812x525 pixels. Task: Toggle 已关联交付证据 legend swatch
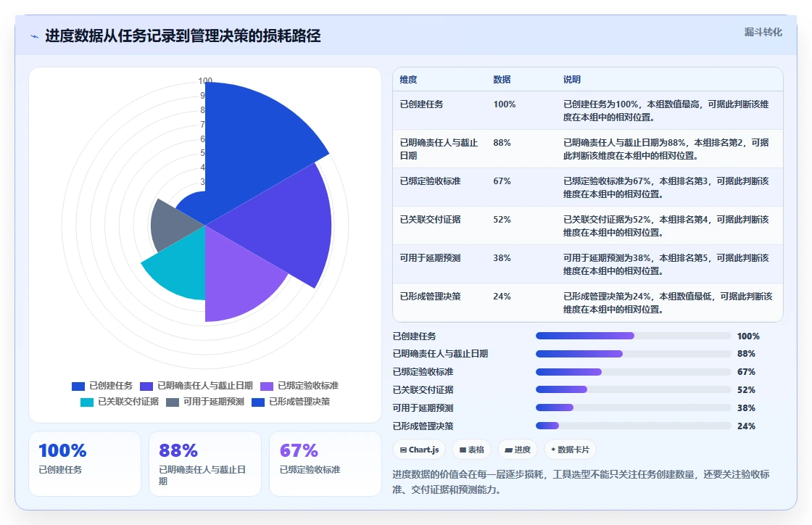87,402
